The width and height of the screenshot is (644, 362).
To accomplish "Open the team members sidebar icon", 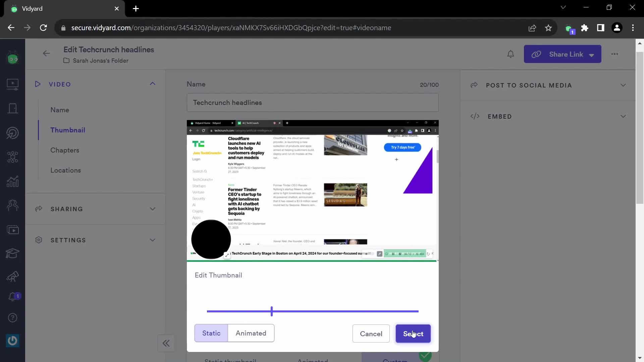I will point(13,205).
